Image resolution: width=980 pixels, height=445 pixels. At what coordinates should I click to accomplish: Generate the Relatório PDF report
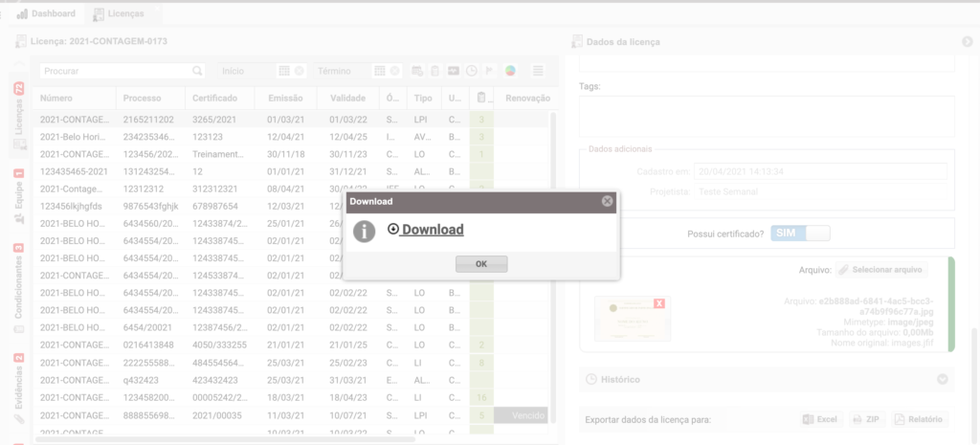point(920,419)
